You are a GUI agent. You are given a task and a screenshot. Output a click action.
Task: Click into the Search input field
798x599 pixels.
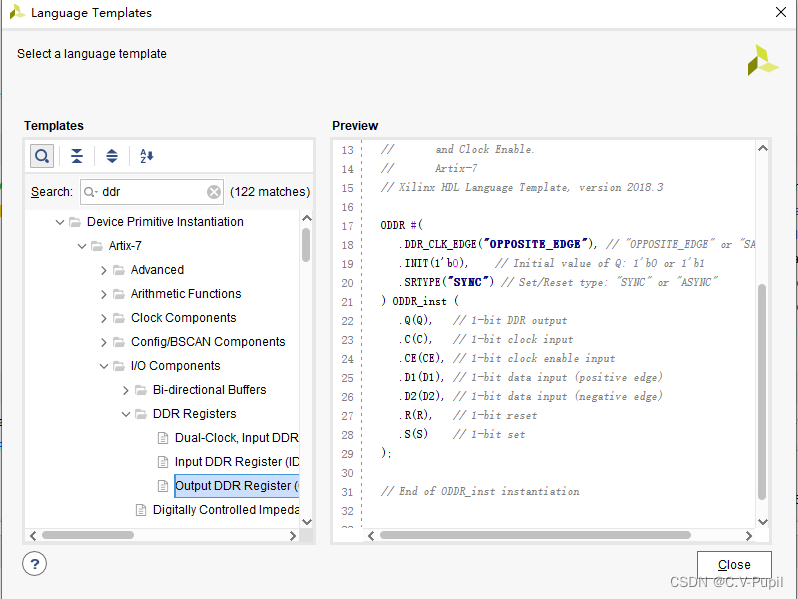tap(153, 192)
